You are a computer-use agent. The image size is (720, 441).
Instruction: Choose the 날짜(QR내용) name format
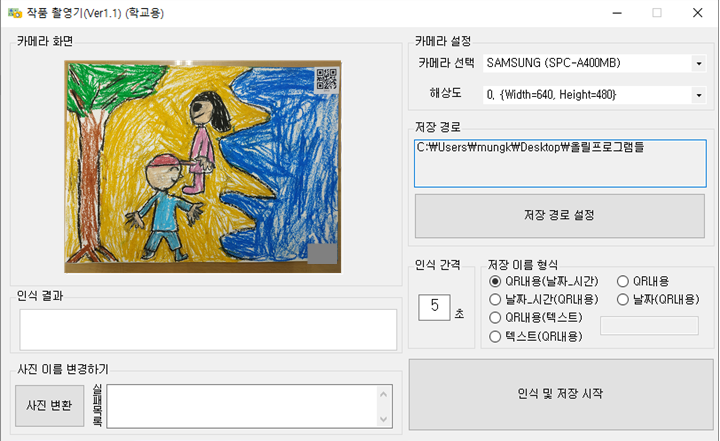coord(624,300)
